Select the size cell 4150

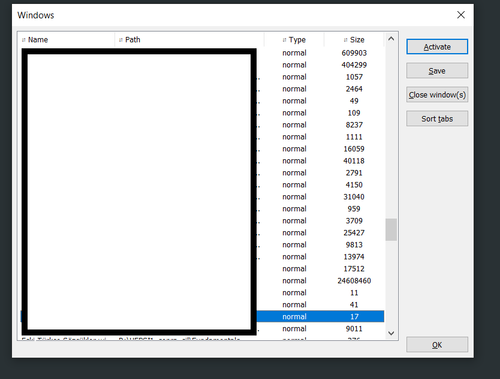(354, 185)
